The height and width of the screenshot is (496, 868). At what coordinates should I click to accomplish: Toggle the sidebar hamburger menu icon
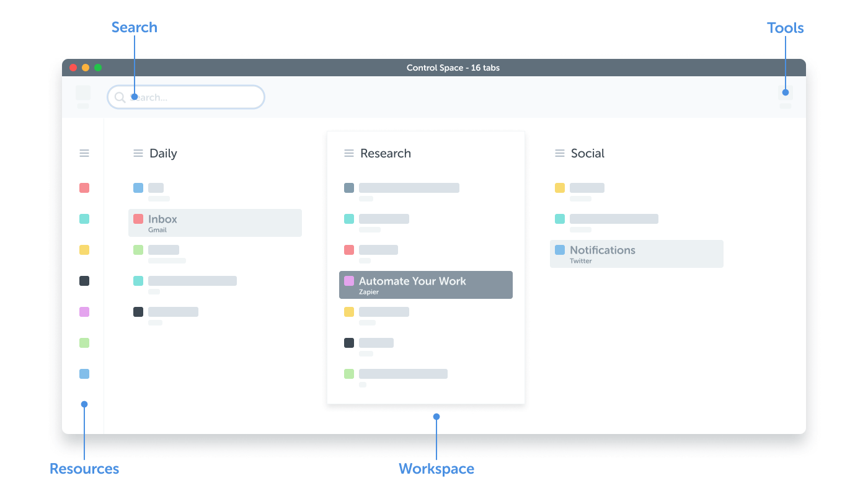click(x=84, y=153)
